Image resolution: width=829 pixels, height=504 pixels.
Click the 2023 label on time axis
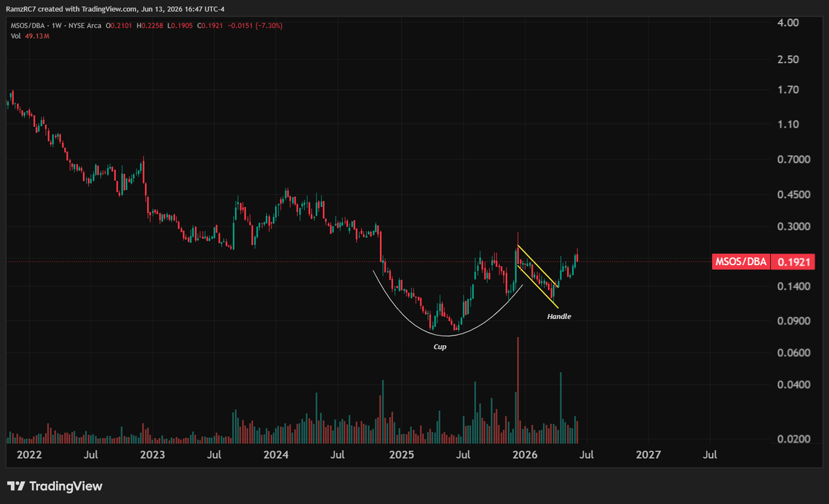click(x=152, y=455)
